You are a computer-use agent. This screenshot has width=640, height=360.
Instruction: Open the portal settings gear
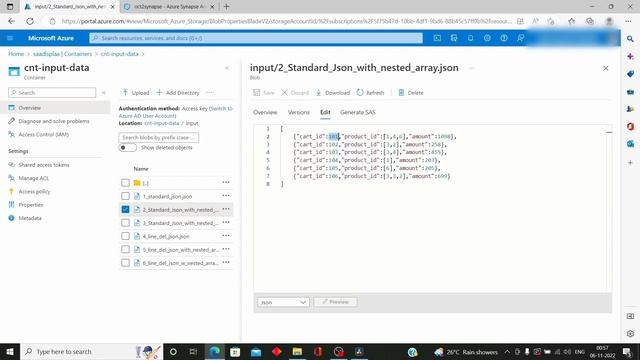487,38
